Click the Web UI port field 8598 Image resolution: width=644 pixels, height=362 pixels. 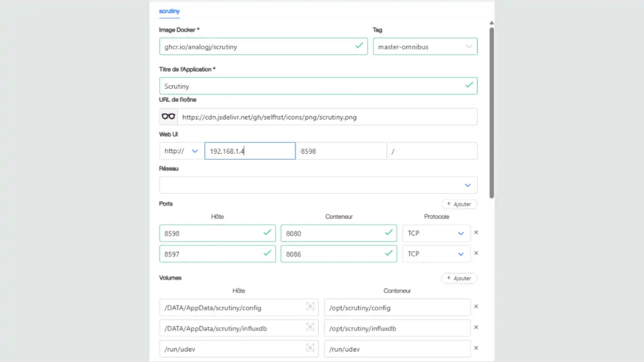tap(342, 151)
